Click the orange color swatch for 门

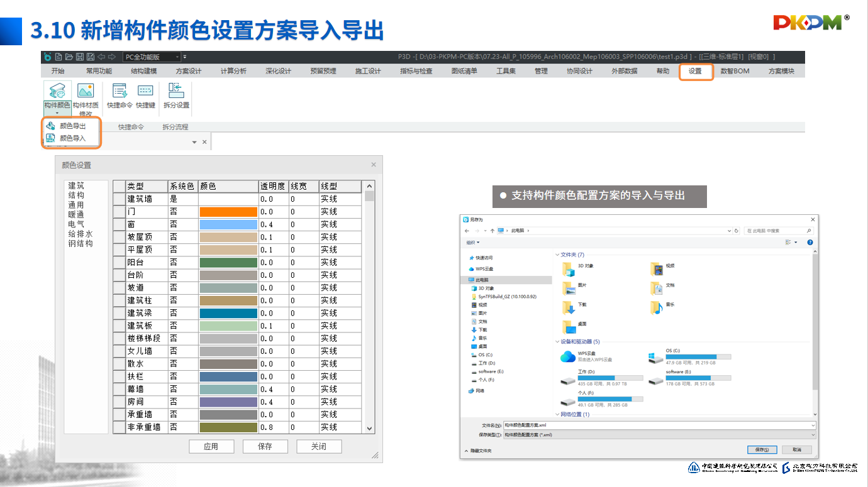228,212
